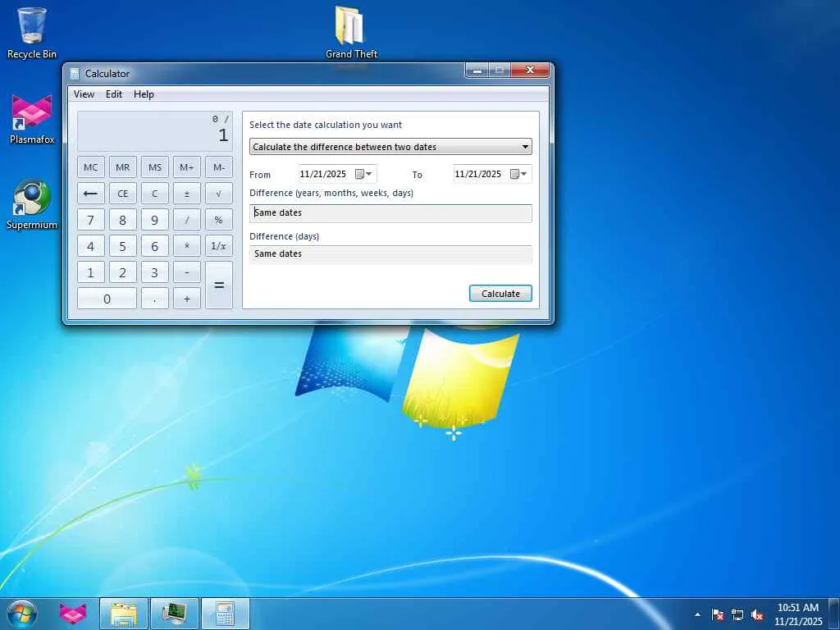Click the years-months-weeks-days difference result field

click(x=390, y=213)
